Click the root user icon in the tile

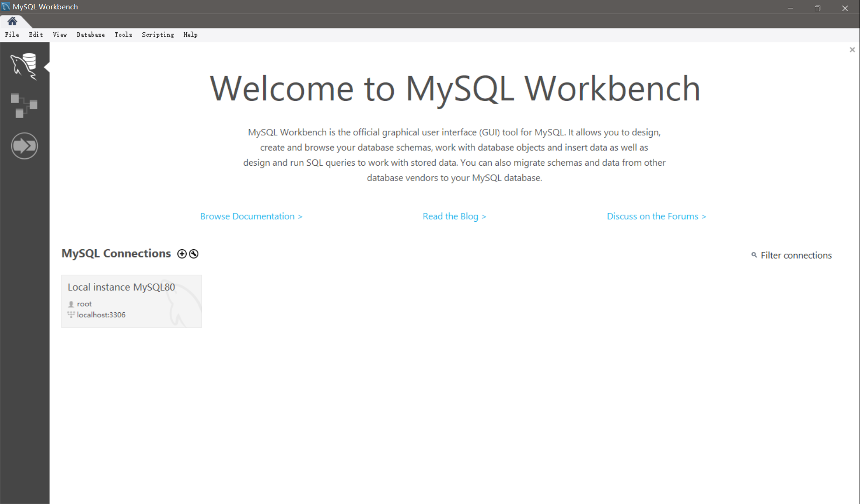pos(71,304)
